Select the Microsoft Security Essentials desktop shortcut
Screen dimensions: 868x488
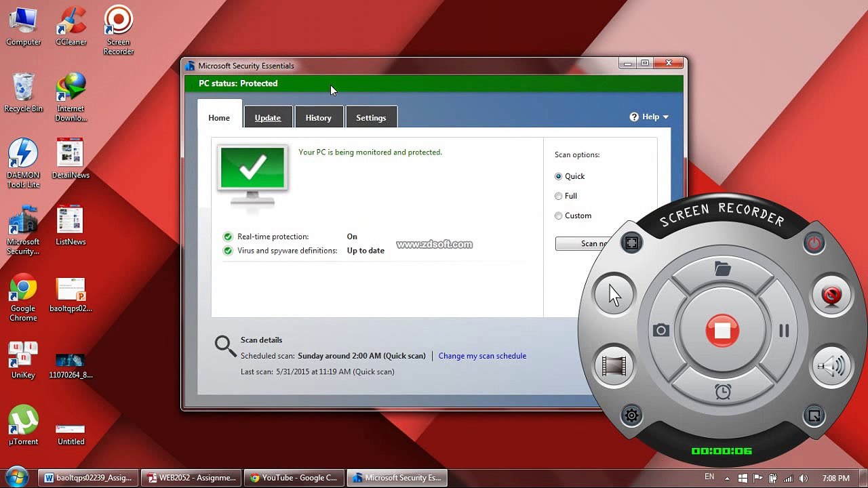(23, 230)
